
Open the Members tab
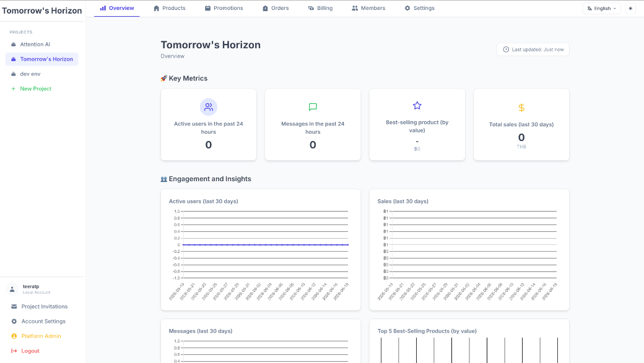click(x=368, y=8)
